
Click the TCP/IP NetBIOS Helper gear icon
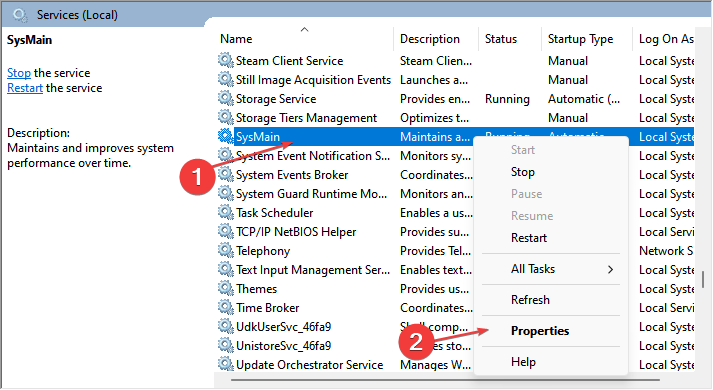point(226,231)
